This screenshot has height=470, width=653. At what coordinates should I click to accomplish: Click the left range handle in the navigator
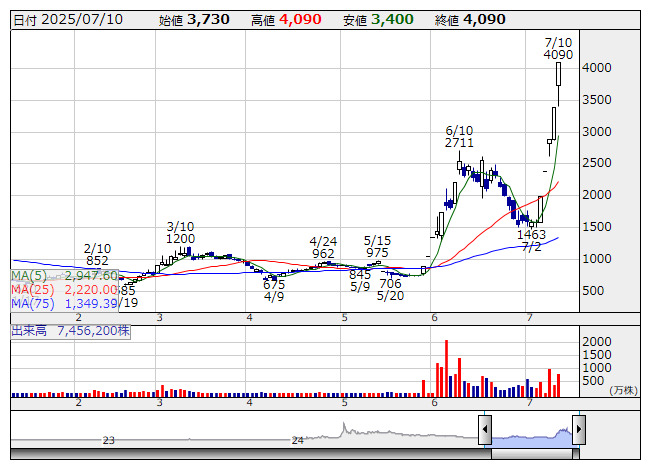[x=484, y=431]
